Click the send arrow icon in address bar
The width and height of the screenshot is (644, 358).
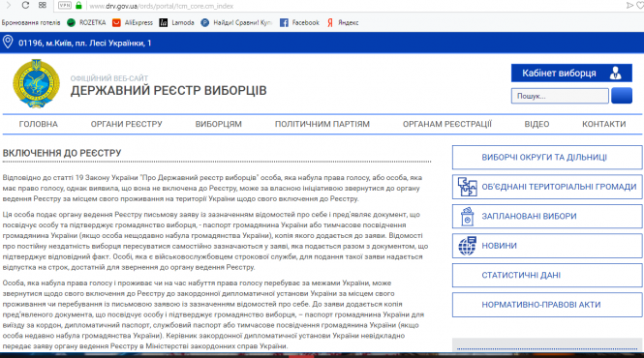[x=629, y=6]
